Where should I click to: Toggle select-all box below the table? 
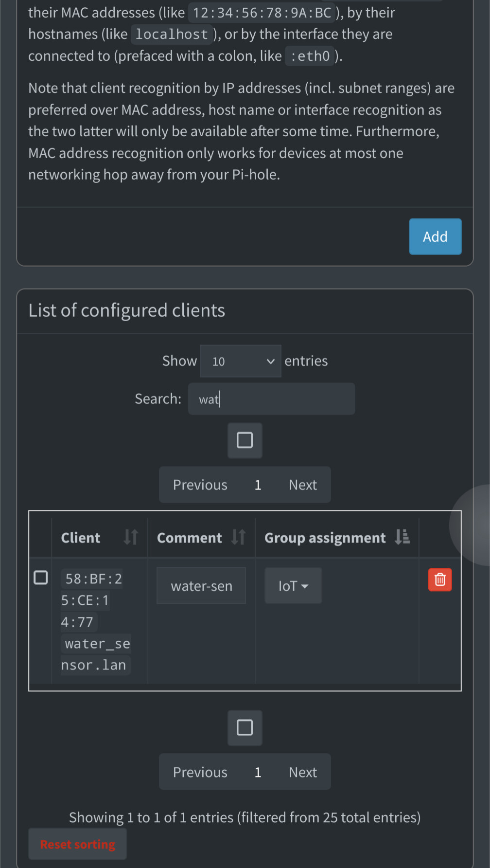click(x=245, y=728)
